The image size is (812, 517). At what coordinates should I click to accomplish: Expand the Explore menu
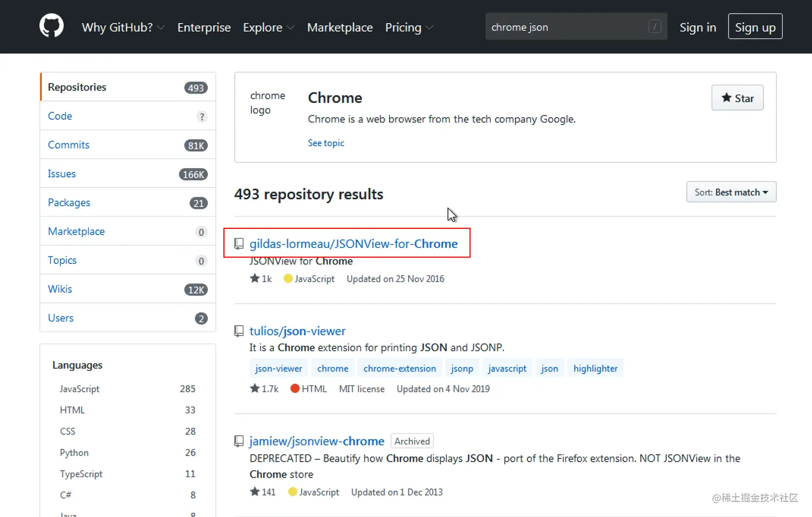pyautogui.click(x=269, y=27)
